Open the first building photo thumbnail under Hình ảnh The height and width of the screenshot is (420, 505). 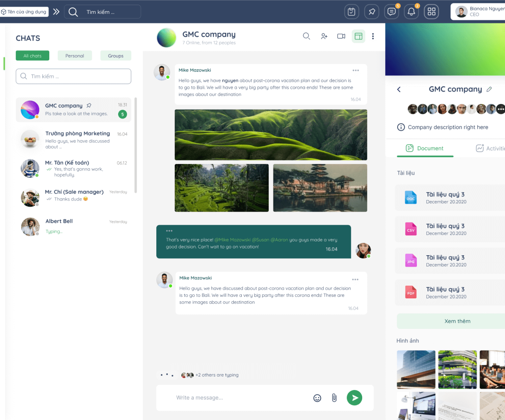coord(416,369)
